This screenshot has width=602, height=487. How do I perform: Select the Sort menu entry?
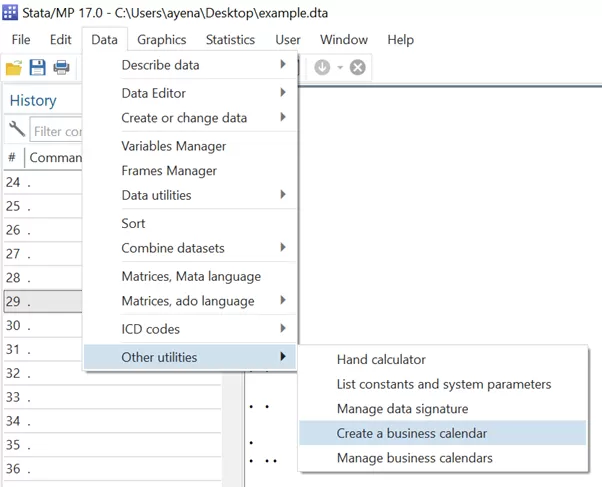click(x=134, y=223)
